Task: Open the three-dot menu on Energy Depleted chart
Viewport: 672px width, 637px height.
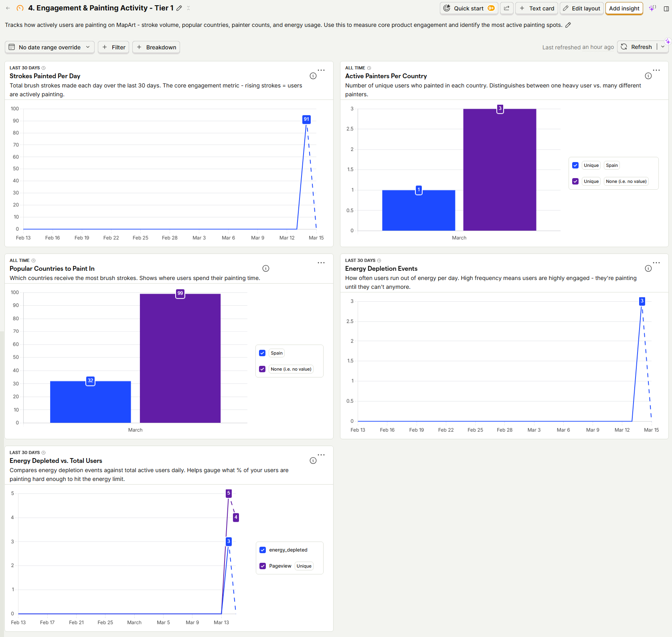Action: 321,454
